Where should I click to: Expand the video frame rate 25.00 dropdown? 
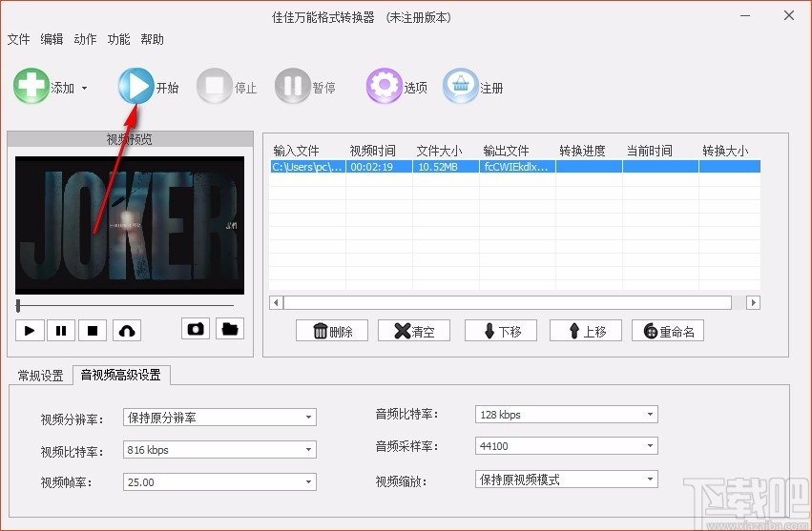[x=308, y=481]
